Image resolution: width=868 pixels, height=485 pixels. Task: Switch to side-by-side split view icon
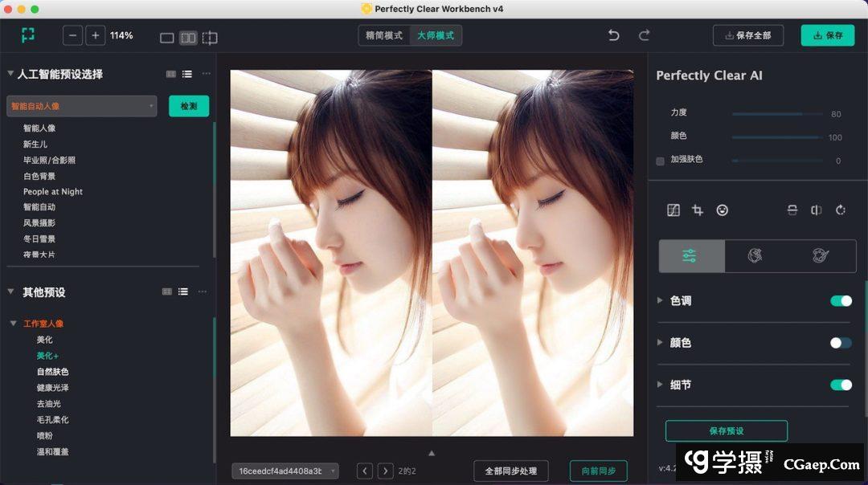(188, 38)
